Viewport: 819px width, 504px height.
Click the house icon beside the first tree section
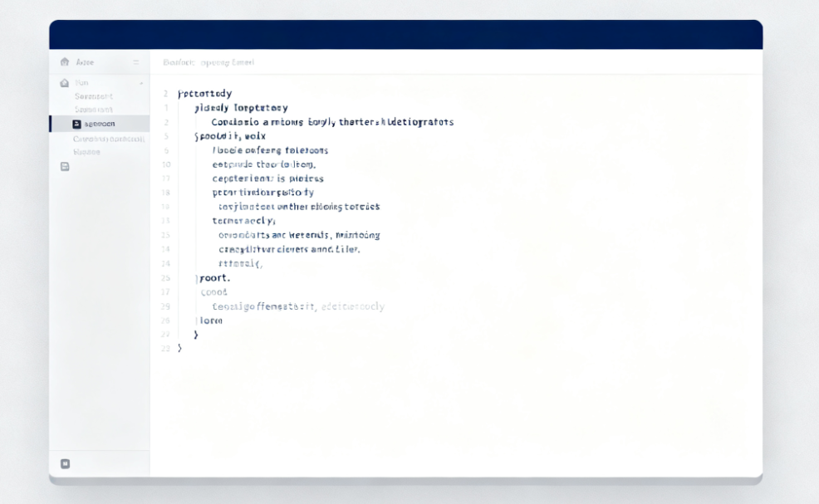click(x=65, y=83)
